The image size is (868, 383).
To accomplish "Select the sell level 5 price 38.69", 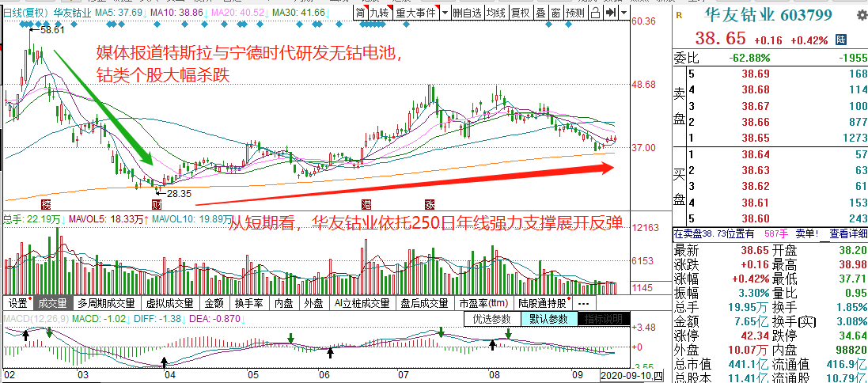I will click(756, 73).
